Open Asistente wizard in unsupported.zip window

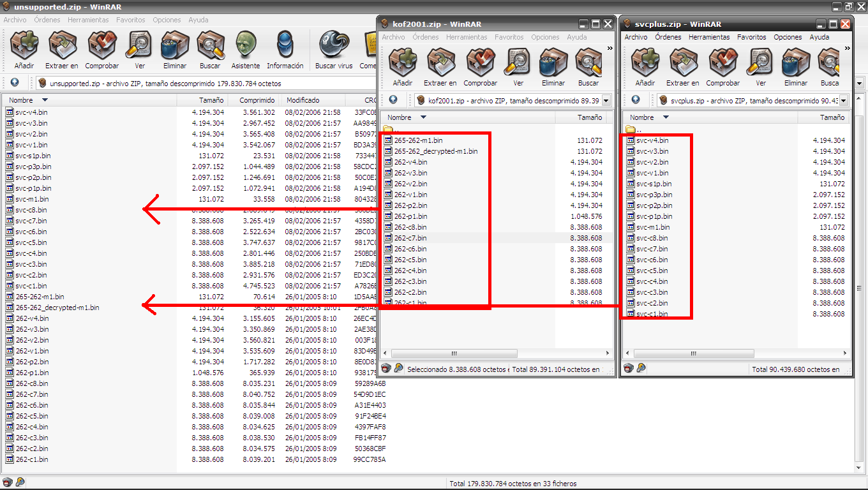pyautogui.click(x=246, y=45)
